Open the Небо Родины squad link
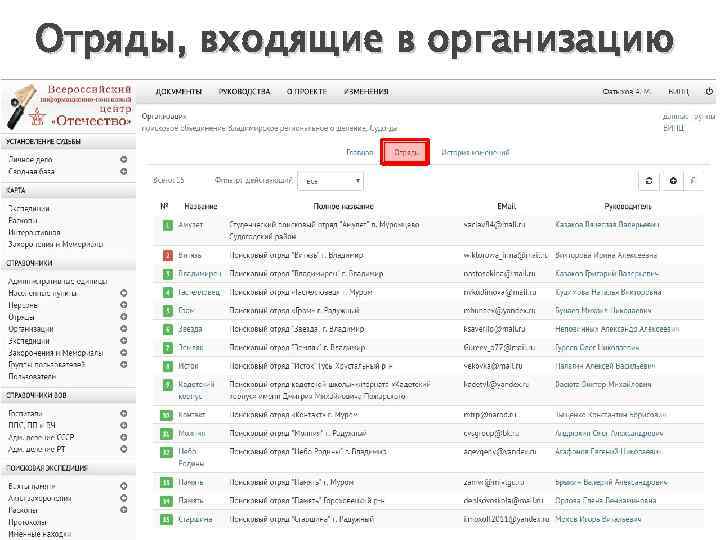 click(x=191, y=457)
